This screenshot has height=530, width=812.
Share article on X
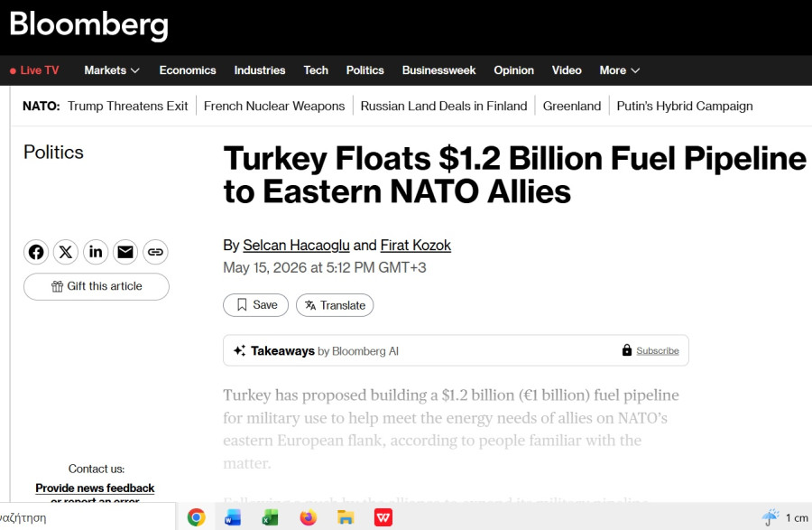pos(66,252)
